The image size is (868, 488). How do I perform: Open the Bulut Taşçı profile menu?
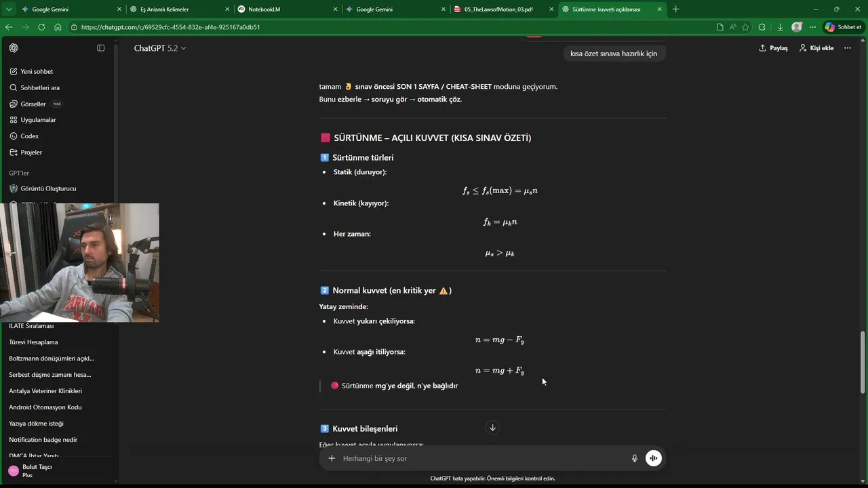(58, 470)
